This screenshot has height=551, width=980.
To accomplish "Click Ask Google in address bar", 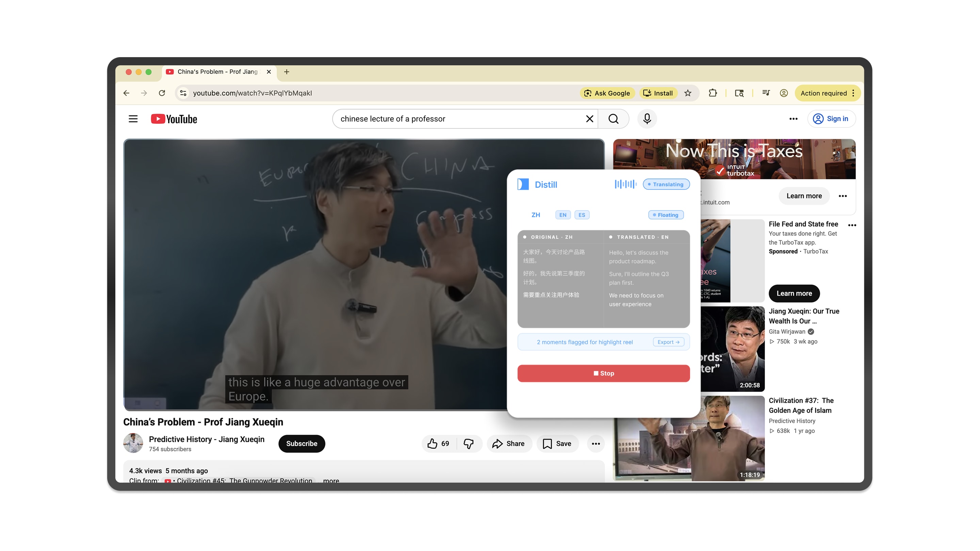I will (607, 93).
